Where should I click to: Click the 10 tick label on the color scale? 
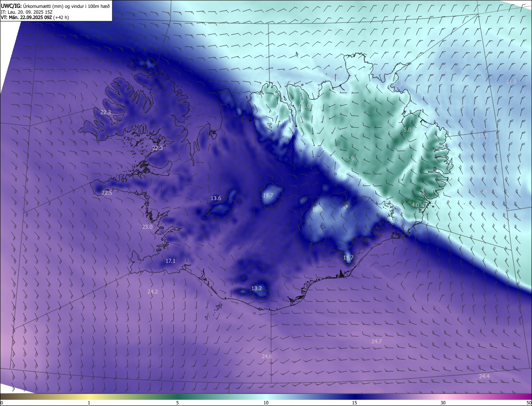coord(266,403)
